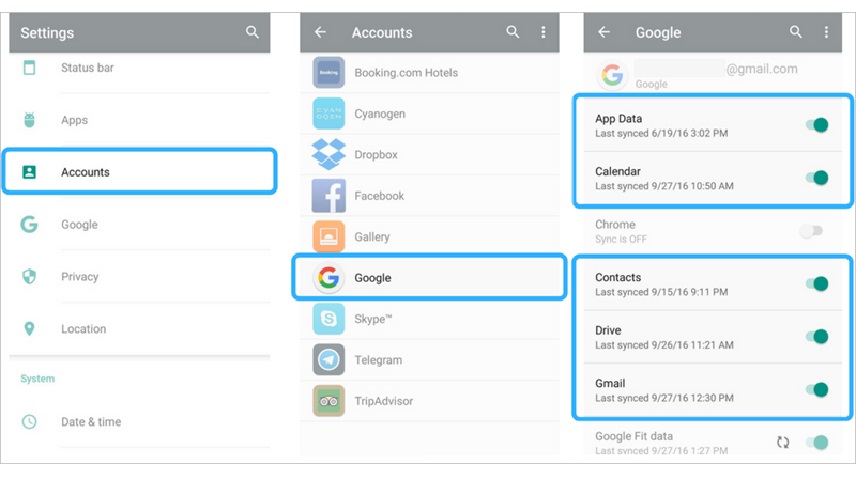This screenshot has width=856, height=482.
Task: Tap the Cyanogen account icon
Action: (x=329, y=114)
